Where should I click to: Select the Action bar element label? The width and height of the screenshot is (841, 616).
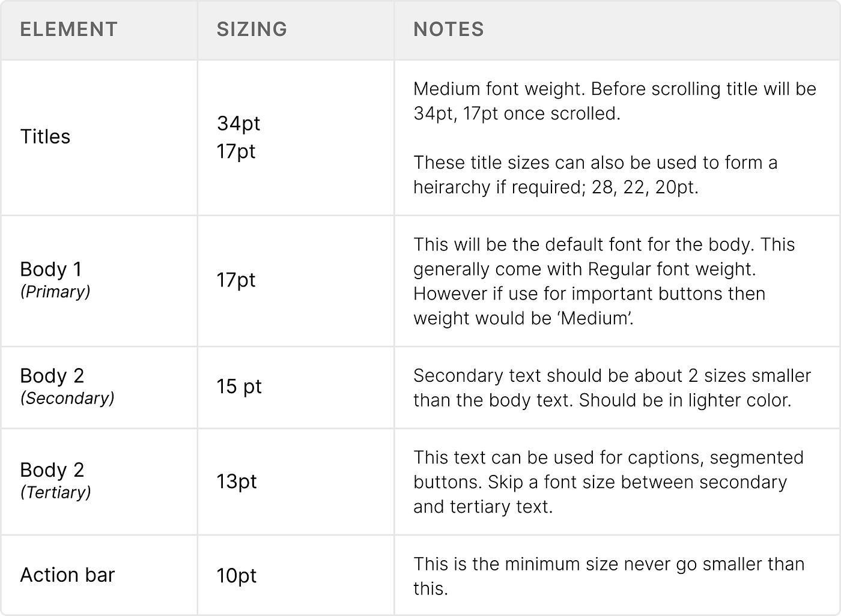[x=67, y=575]
